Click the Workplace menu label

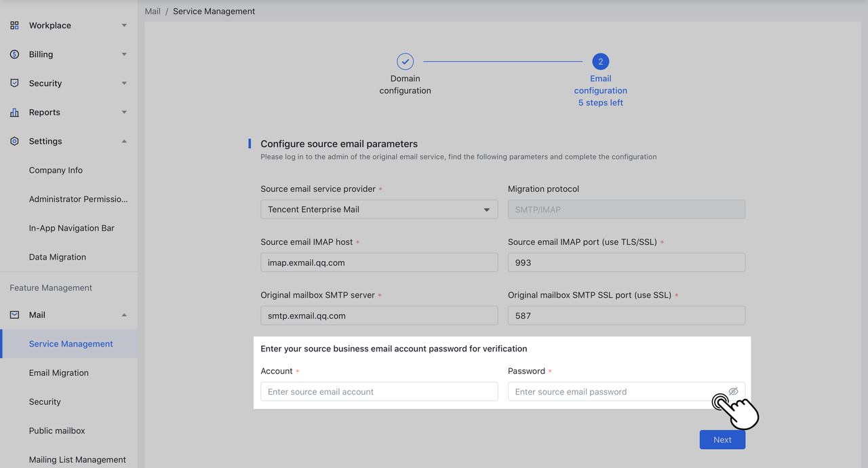50,25
